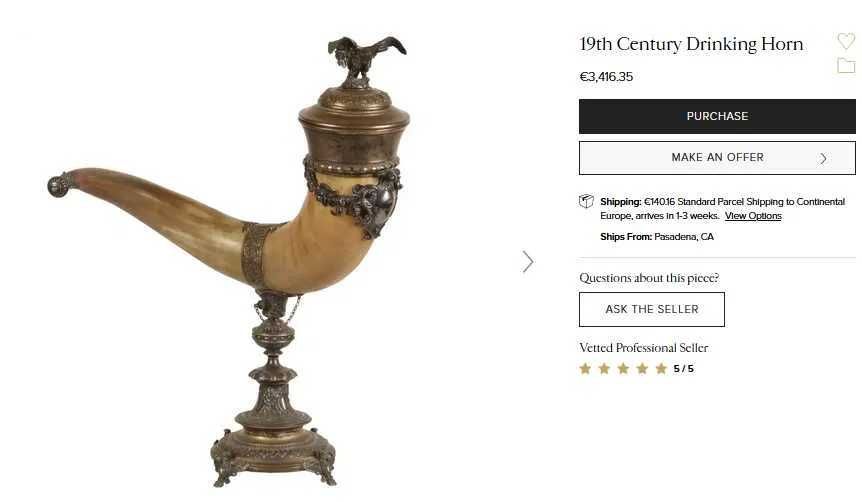Click the 5 / 5 rating score

tap(683, 369)
